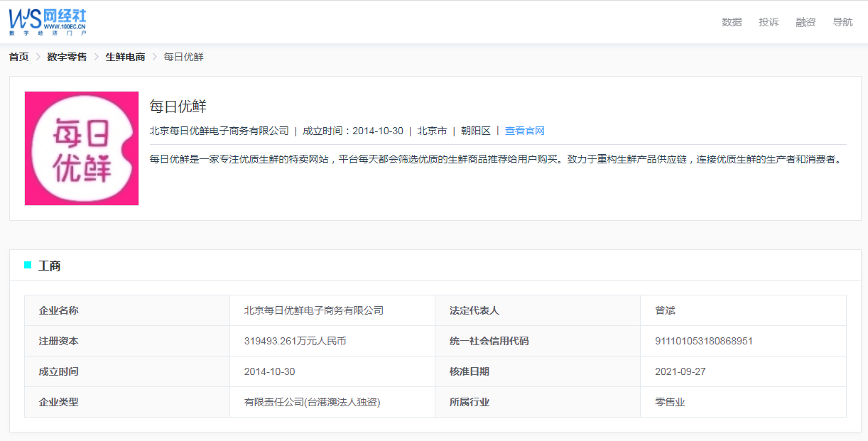Viewport: 868px width, 441px height.
Task: Click 成立时间：2014-10-30 in header line
Action: tap(353, 131)
